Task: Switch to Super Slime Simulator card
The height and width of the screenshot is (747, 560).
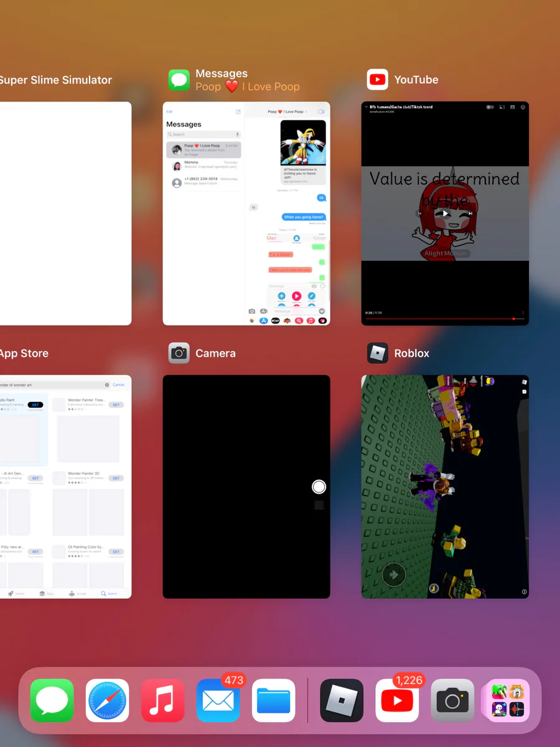Action: coord(65,213)
